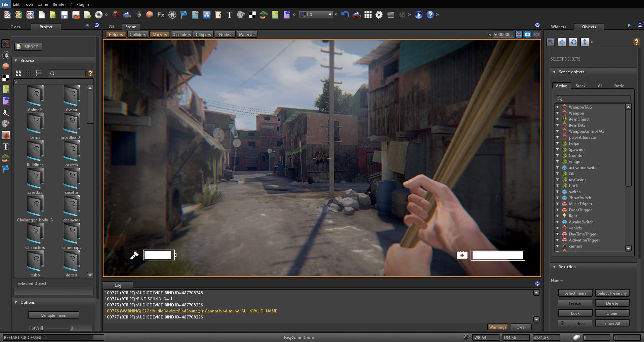
Task: Select the Text (T) tool in the left sidebar
Action: (x=6, y=147)
